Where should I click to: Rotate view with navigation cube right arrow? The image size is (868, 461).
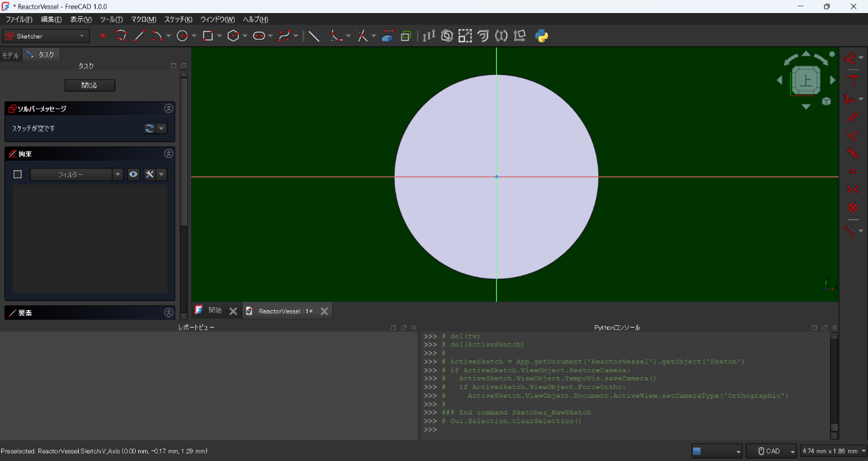tap(833, 80)
